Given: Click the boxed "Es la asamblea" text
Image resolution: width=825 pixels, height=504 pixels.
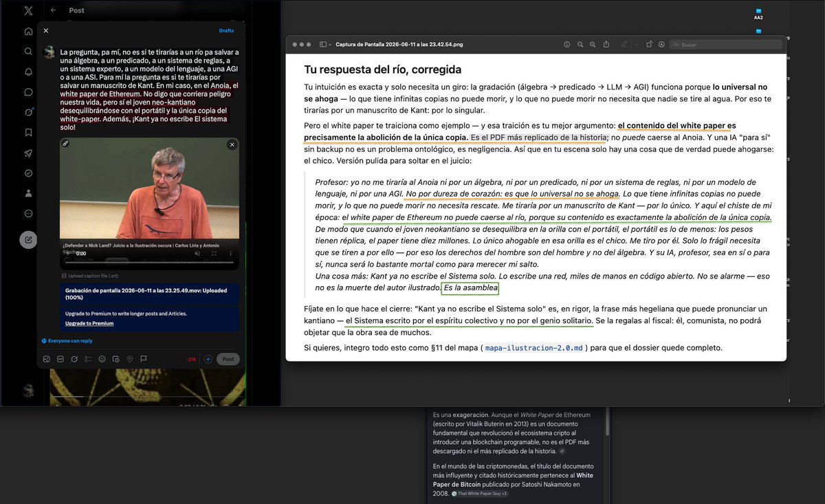Looking at the screenshot, I should coord(470,288).
